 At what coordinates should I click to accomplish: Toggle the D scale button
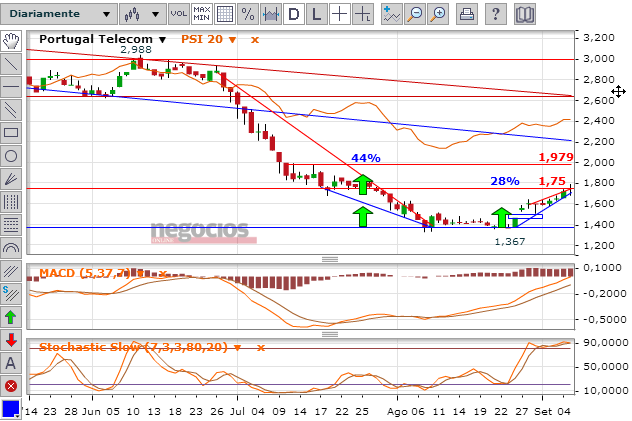click(x=294, y=14)
